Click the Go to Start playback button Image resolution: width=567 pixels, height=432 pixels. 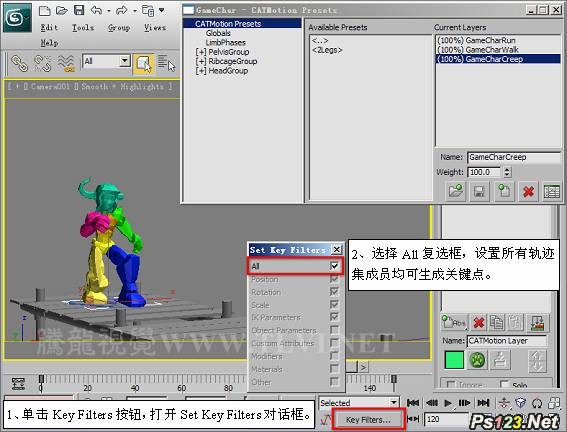(x=413, y=403)
